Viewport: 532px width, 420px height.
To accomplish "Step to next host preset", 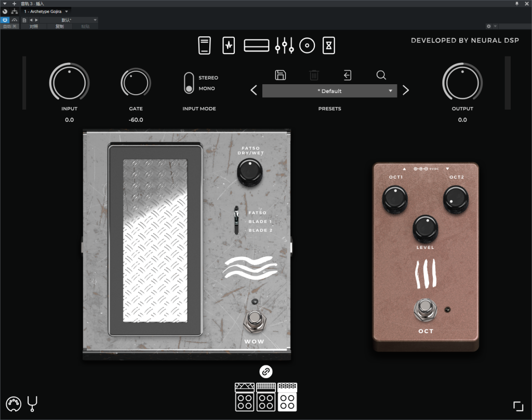I will pos(36,20).
